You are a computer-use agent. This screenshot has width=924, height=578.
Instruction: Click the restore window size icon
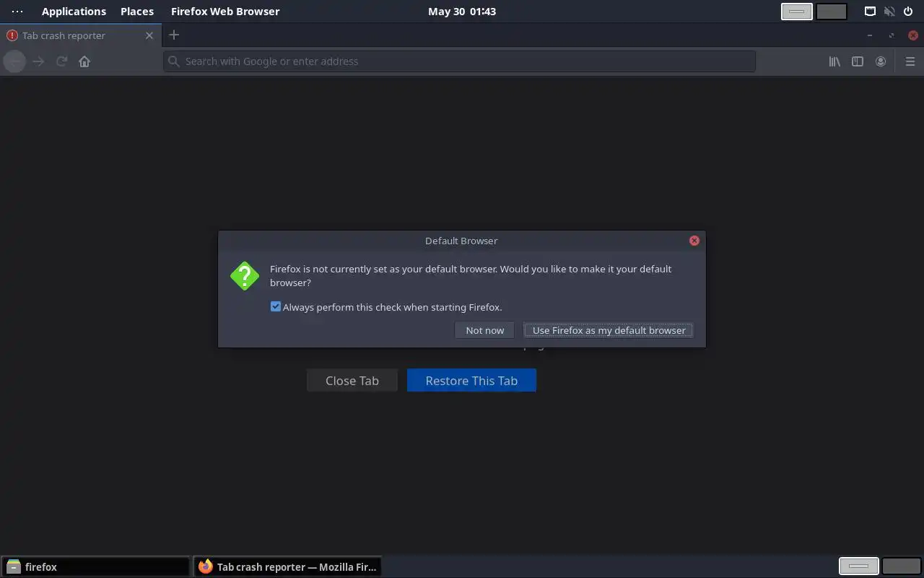pos(892,35)
